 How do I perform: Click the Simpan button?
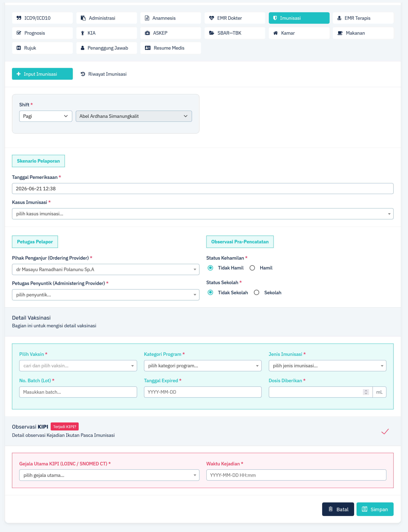[375, 509]
